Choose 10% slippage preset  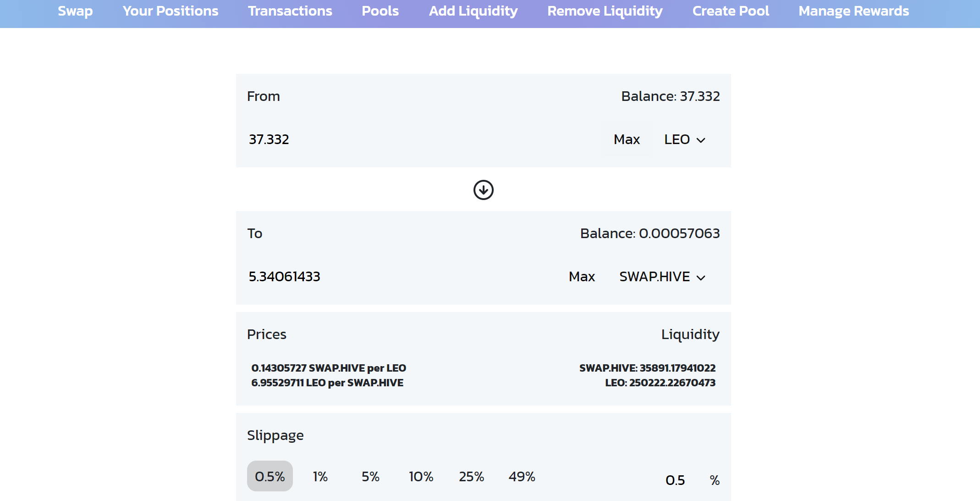pyautogui.click(x=421, y=476)
